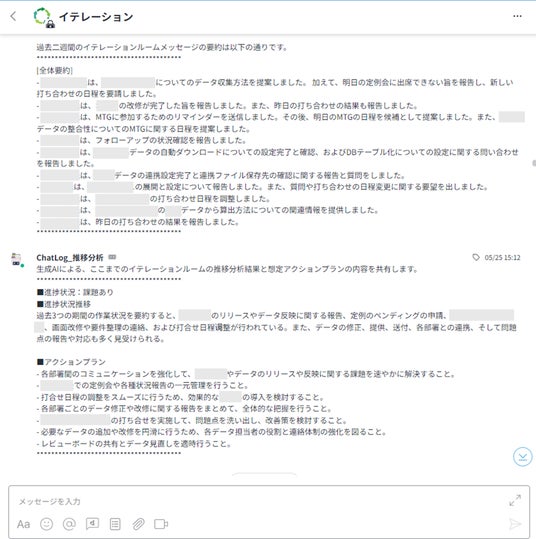Click the ChatLog_推移分析 sender name
This screenshot has height=539, width=536.
(70, 257)
